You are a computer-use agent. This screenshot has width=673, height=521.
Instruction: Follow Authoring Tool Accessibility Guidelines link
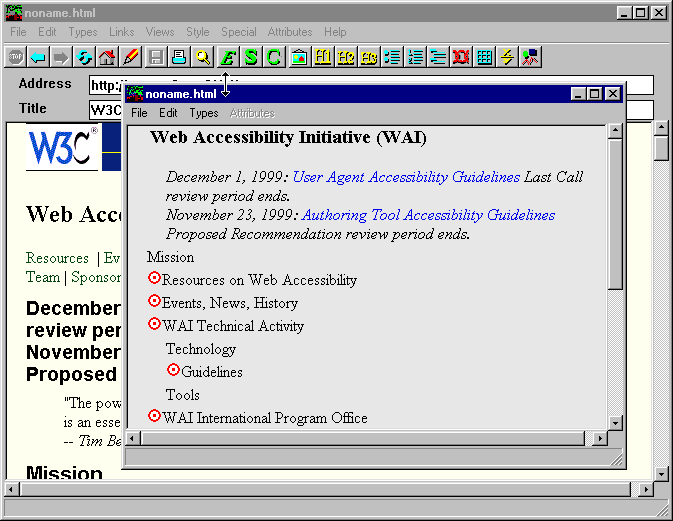428,215
